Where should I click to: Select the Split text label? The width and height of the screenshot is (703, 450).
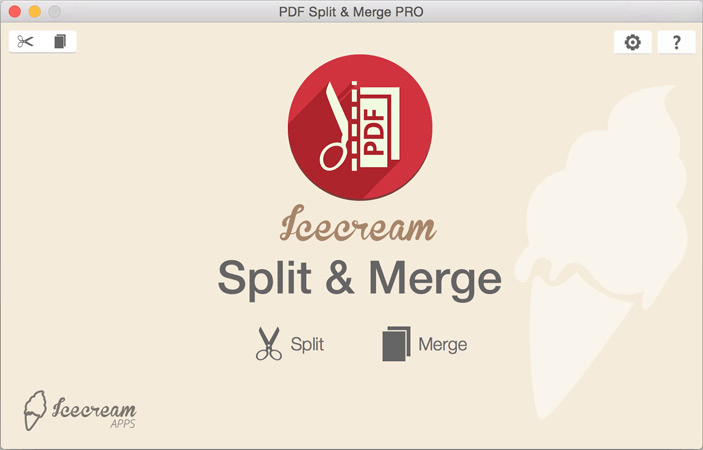click(x=306, y=345)
